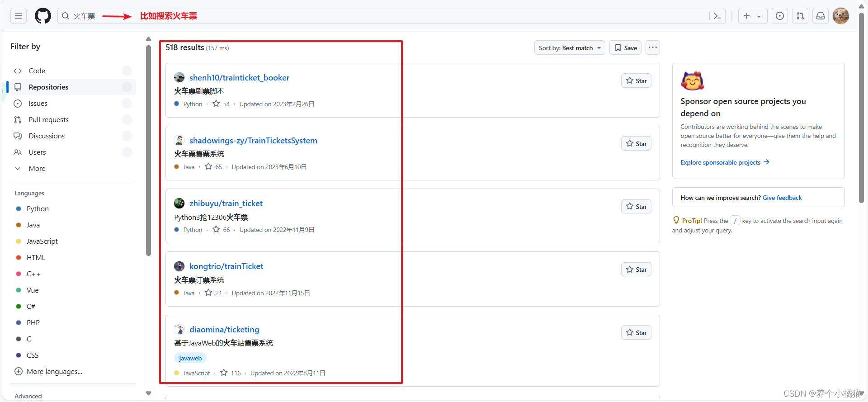Click the ProTip lightbulb icon
Image resolution: width=868 pixels, height=402 pixels.
(x=676, y=220)
